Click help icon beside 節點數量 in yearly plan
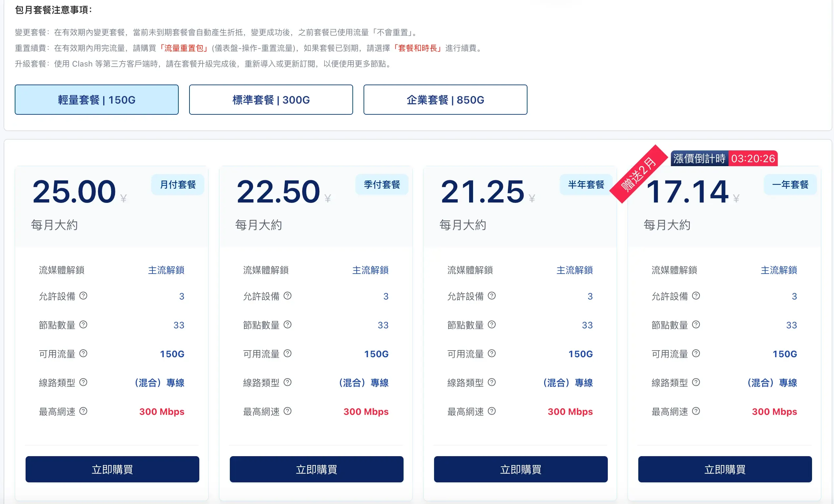 [x=696, y=325]
